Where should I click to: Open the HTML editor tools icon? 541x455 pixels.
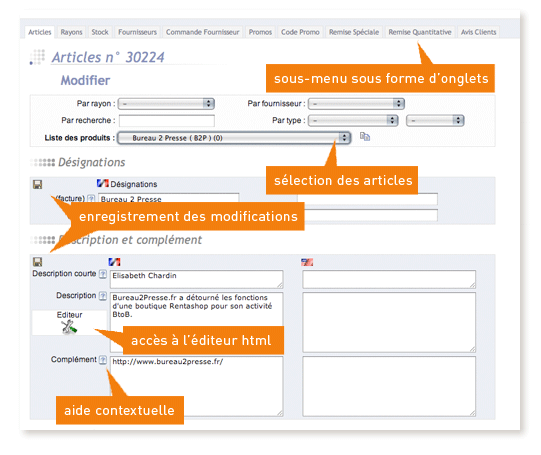69,327
